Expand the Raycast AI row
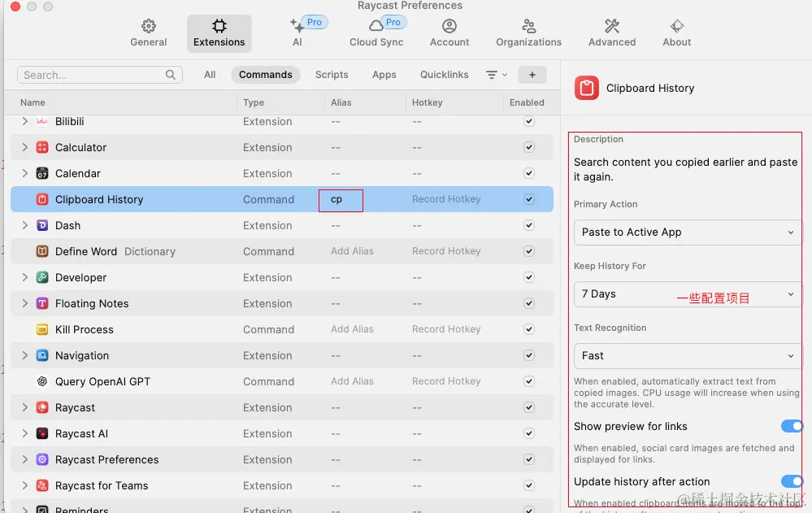 [24, 433]
